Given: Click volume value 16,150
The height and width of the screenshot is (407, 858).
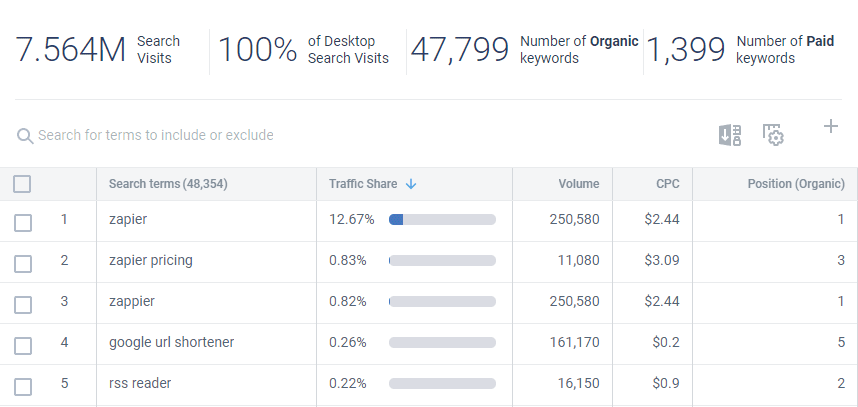Looking at the screenshot, I should [578, 383].
